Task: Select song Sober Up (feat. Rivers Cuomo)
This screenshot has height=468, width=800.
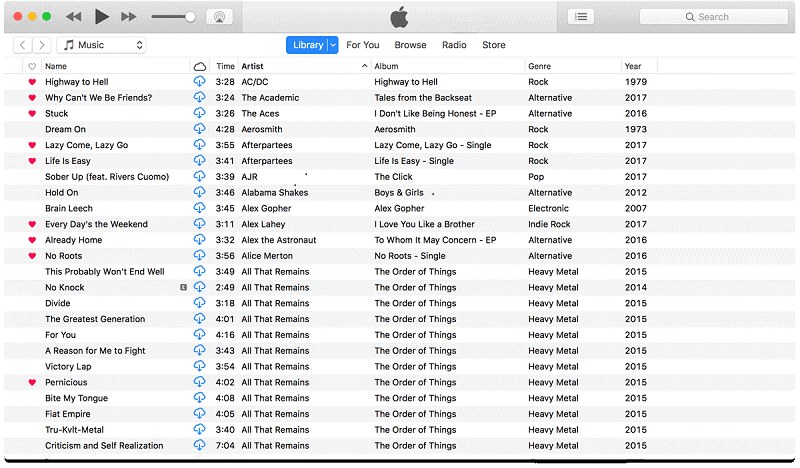Action: click(107, 177)
